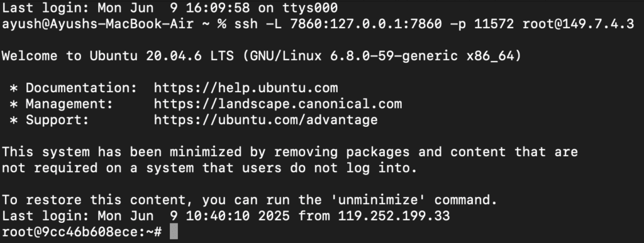Click the block cursor at the prompt
Image resolution: width=644 pixels, height=243 pixels.
tap(174, 232)
